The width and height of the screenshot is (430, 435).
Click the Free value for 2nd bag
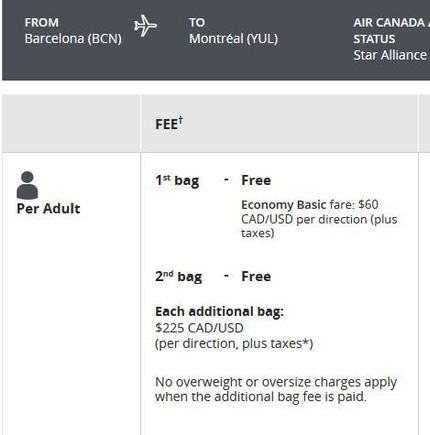tap(256, 276)
